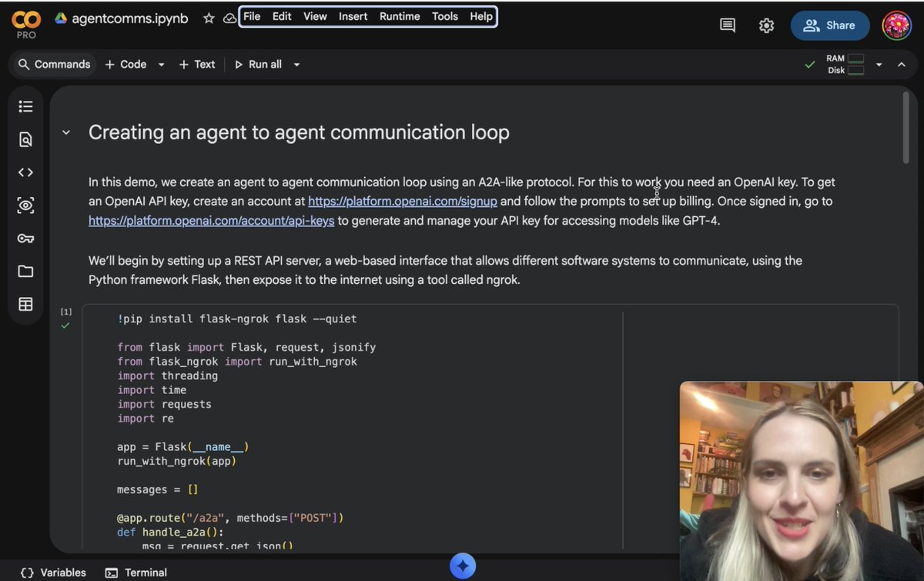Open the Variables panel
924x581 pixels.
click(x=53, y=573)
